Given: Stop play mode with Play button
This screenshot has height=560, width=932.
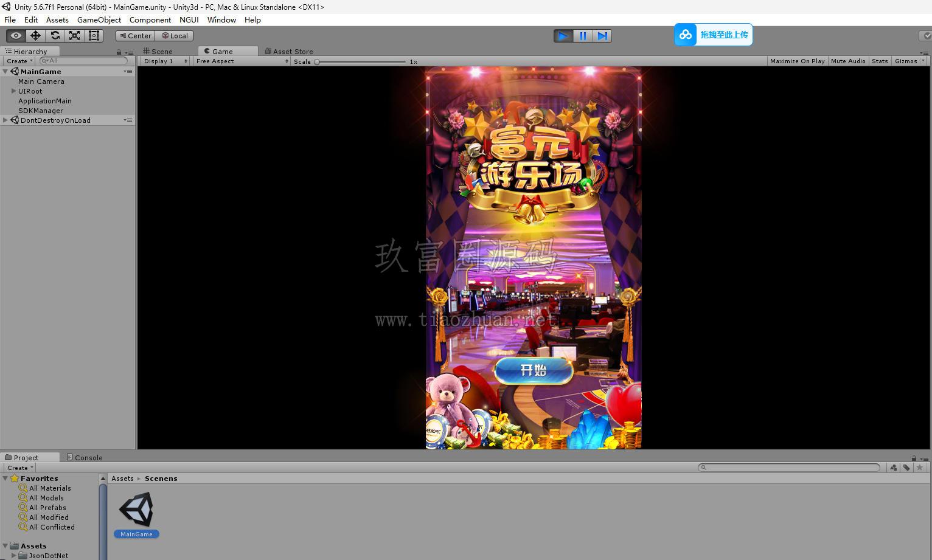Looking at the screenshot, I should tap(563, 36).
